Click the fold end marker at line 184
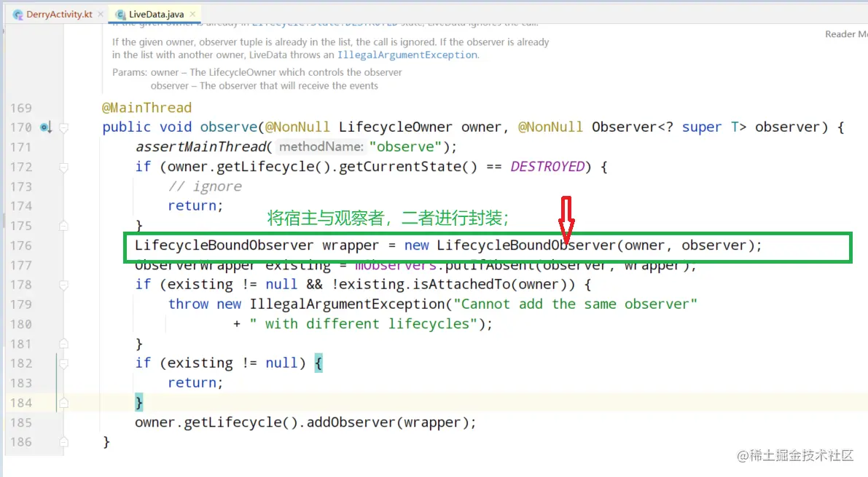The image size is (868, 477). click(63, 403)
